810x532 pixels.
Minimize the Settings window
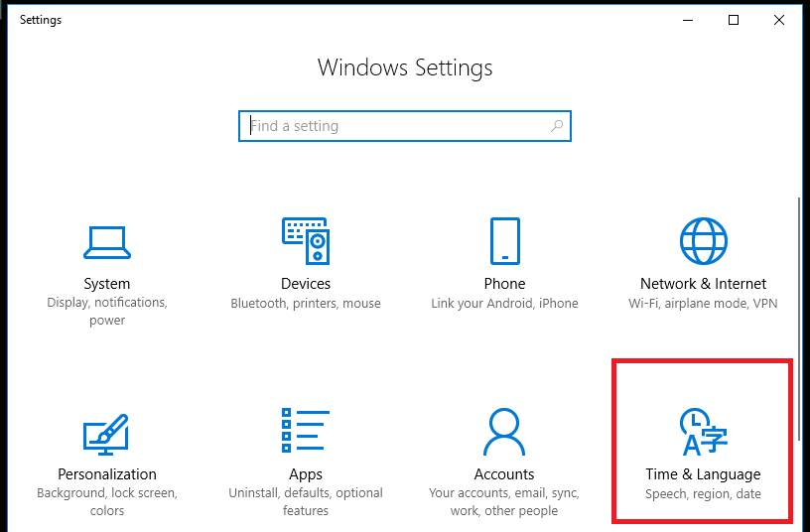[x=688, y=20]
